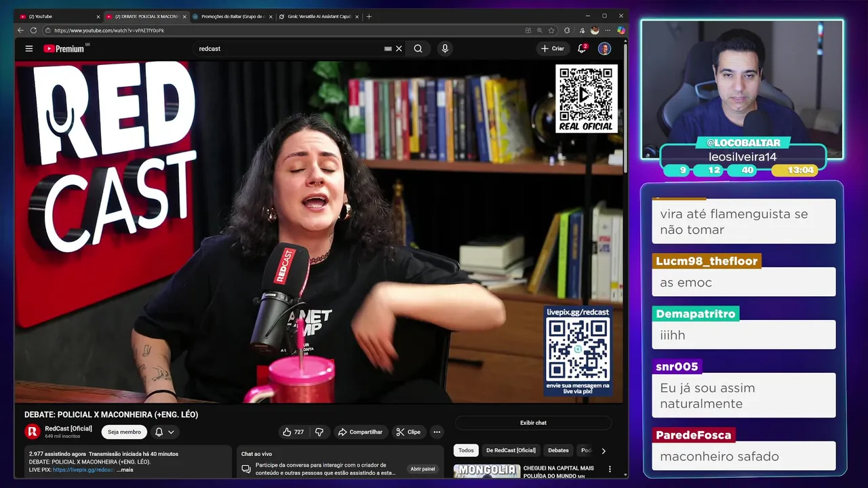Go to YouTube Premium home logo

point(64,49)
